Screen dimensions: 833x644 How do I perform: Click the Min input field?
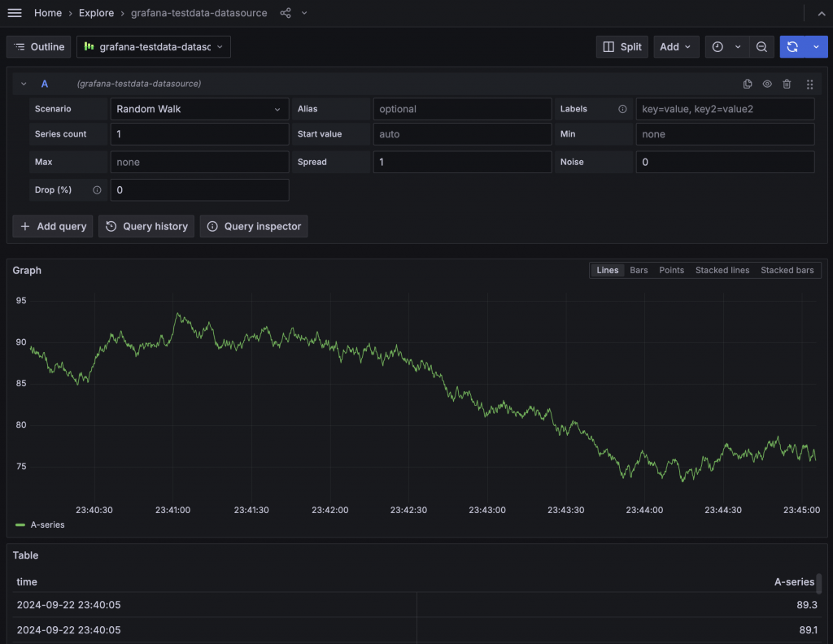coord(725,134)
